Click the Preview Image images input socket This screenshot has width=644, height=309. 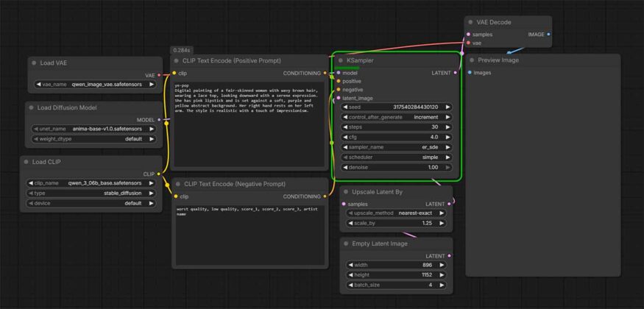tap(470, 73)
